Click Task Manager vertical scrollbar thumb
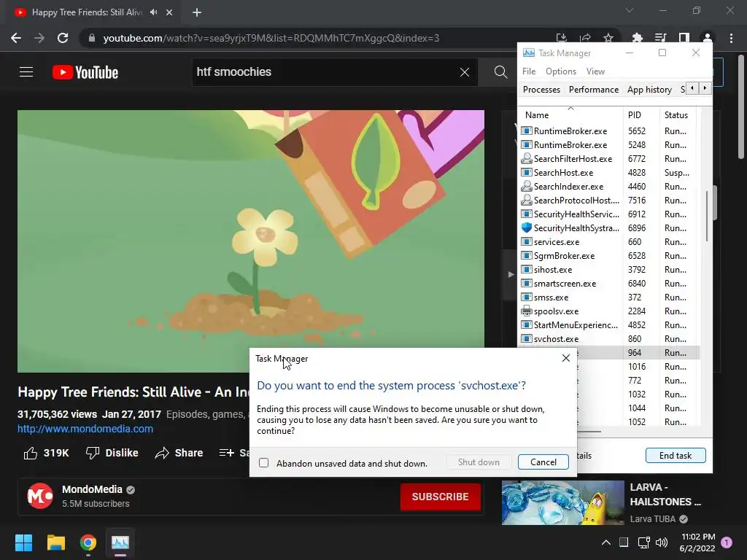Screen dimensions: 747x560 (707, 216)
